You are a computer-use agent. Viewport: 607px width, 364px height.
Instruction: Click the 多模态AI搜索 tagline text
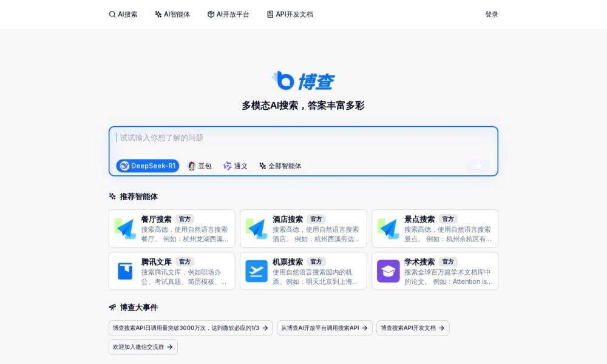pos(303,105)
